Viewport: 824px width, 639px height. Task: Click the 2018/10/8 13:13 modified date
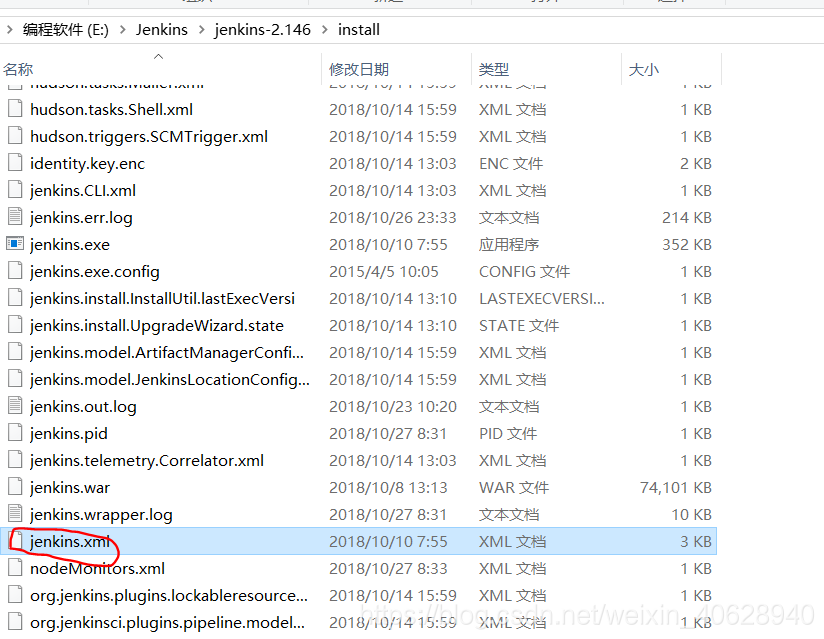(388, 488)
